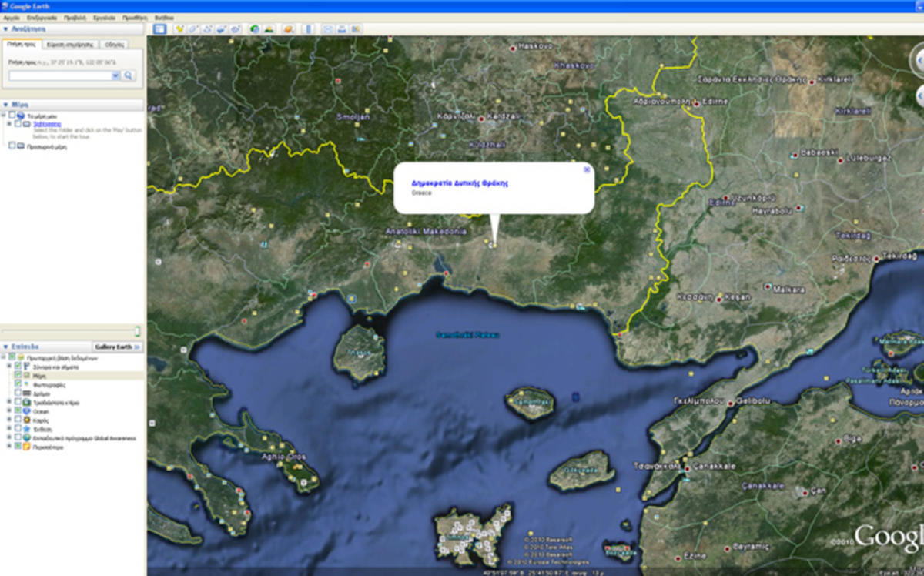Select the Add Path tool
The height and width of the screenshot is (576, 924).
pyautogui.click(x=208, y=29)
